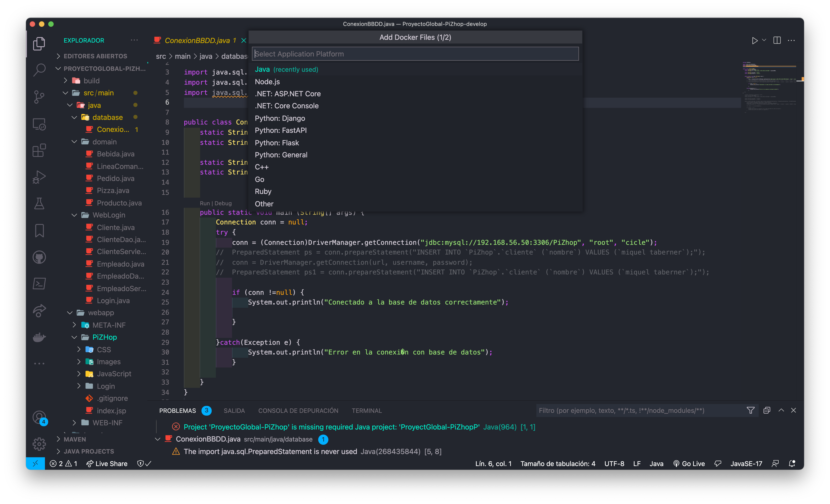Viewport: 830px width, 504px height.
Task: Select Node.js as the application platform
Action: (267, 81)
